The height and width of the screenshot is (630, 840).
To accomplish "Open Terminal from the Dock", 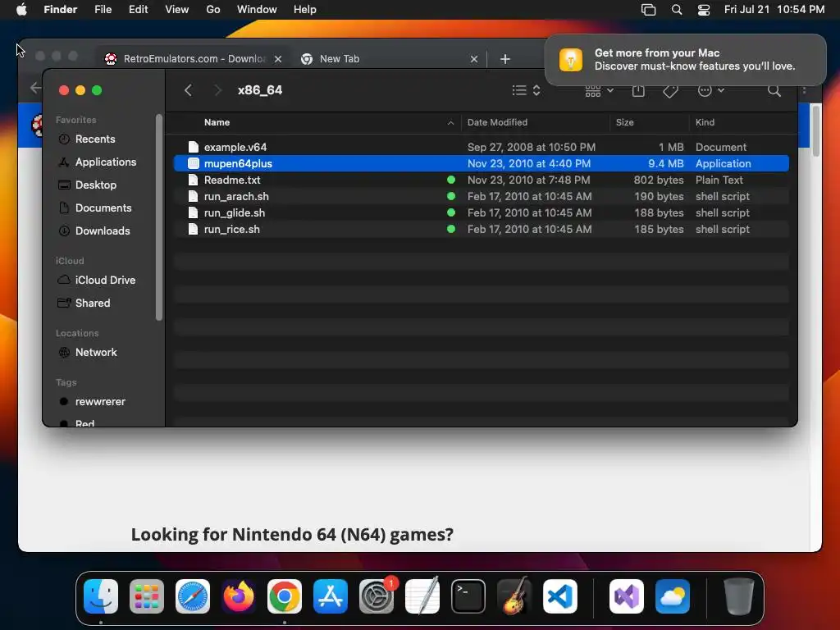I will coord(468,596).
